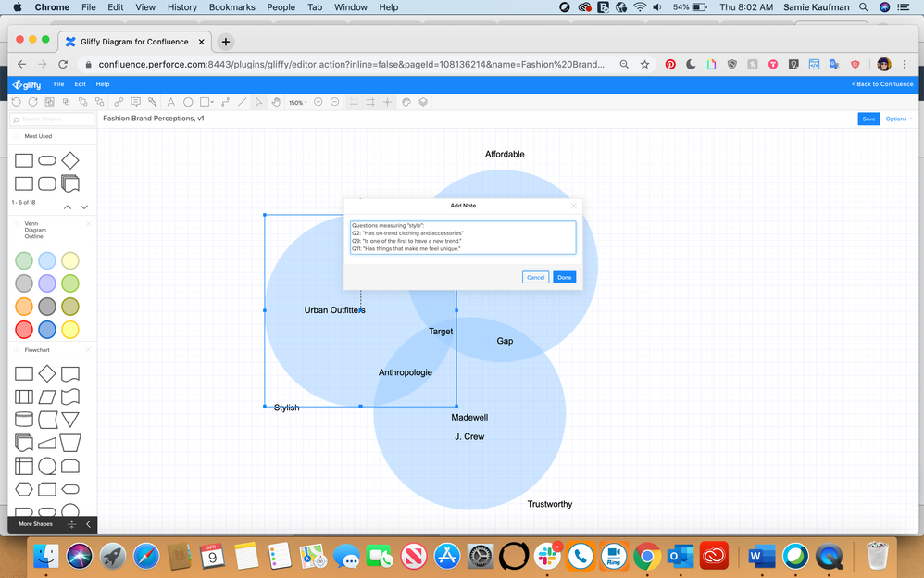Pick the diamond shape in Most Used
This screenshot has height=578, width=924.
click(x=70, y=160)
